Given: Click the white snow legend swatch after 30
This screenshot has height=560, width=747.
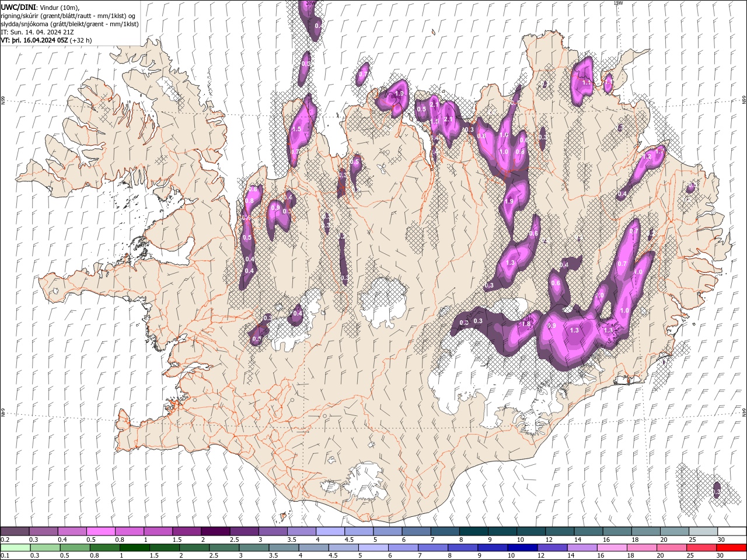Looking at the screenshot, I should pos(732,531).
